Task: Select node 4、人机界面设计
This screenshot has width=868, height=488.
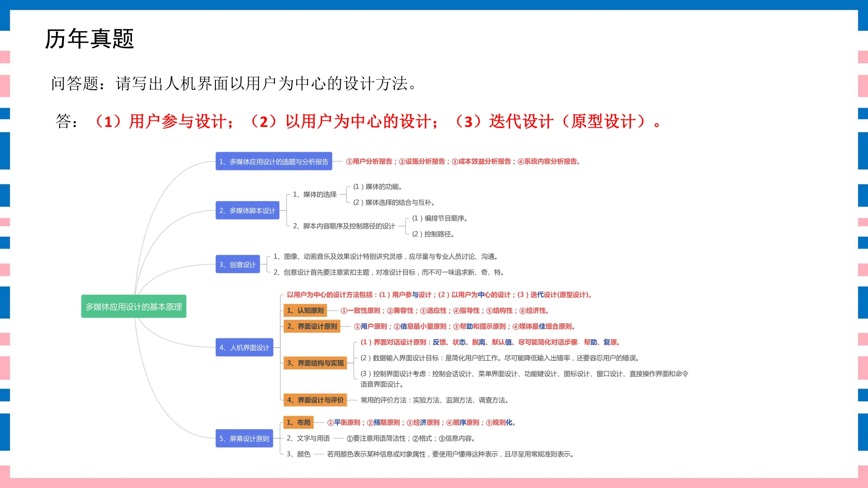Action: pyautogui.click(x=244, y=348)
